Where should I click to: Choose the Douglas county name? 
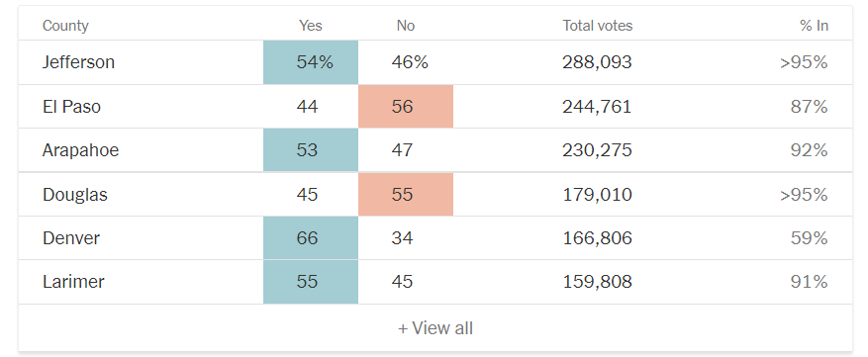(x=75, y=194)
